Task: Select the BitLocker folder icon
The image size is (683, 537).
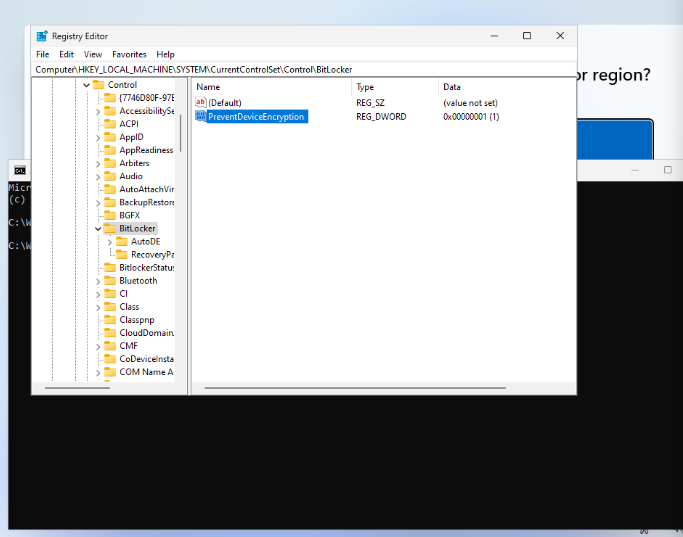Action: point(110,228)
